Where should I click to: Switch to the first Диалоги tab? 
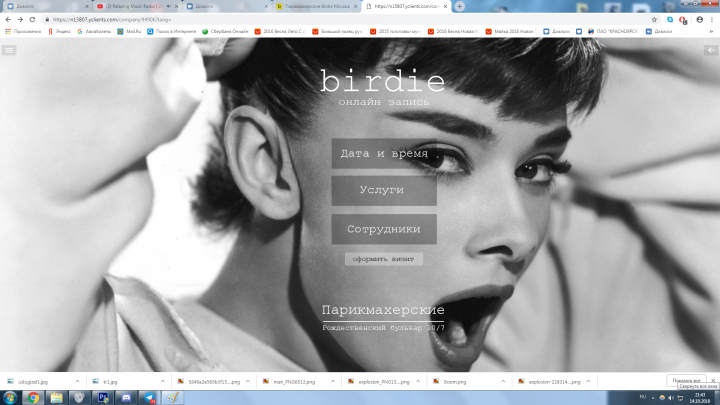point(46,6)
